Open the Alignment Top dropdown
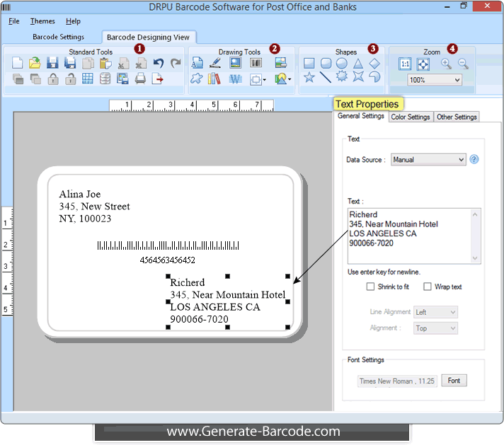Image resolution: width=504 pixels, height=445 pixels. [435, 328]
